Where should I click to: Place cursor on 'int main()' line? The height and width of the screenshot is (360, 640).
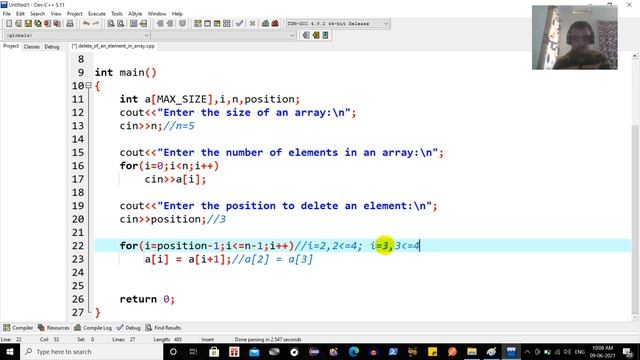click(x=125, y=72)
